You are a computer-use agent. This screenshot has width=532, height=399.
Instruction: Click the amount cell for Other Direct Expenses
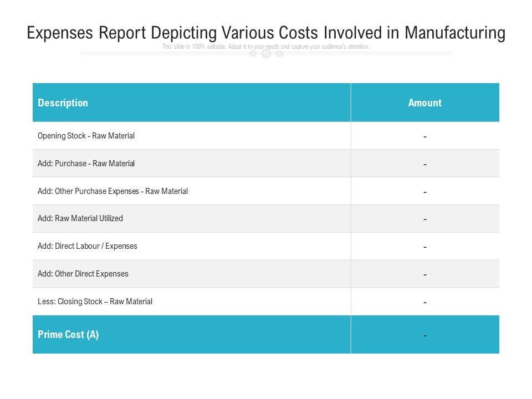coord(424,274)
